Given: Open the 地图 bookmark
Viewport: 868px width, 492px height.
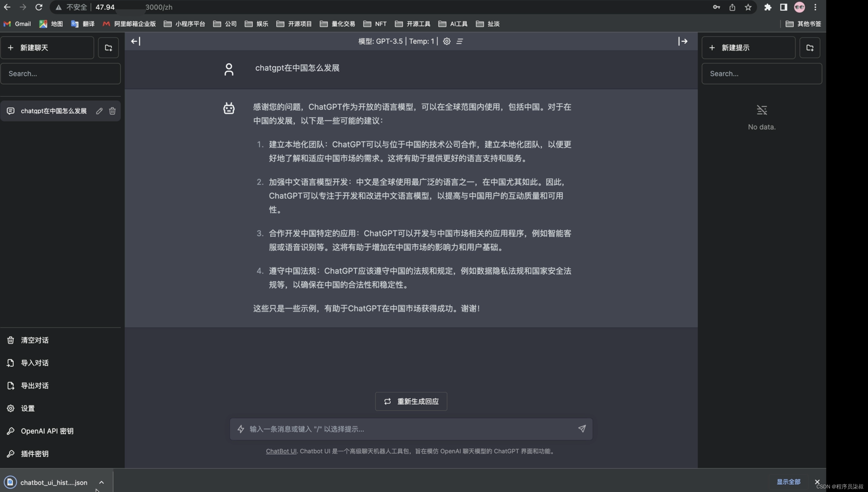Looking at the screenshot, I should 51,24.
